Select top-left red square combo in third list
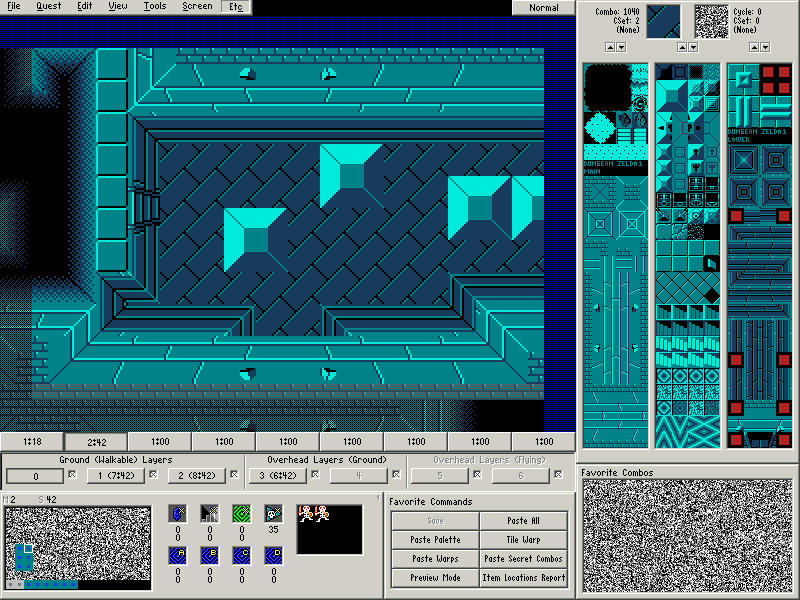 tap(768, 72)
